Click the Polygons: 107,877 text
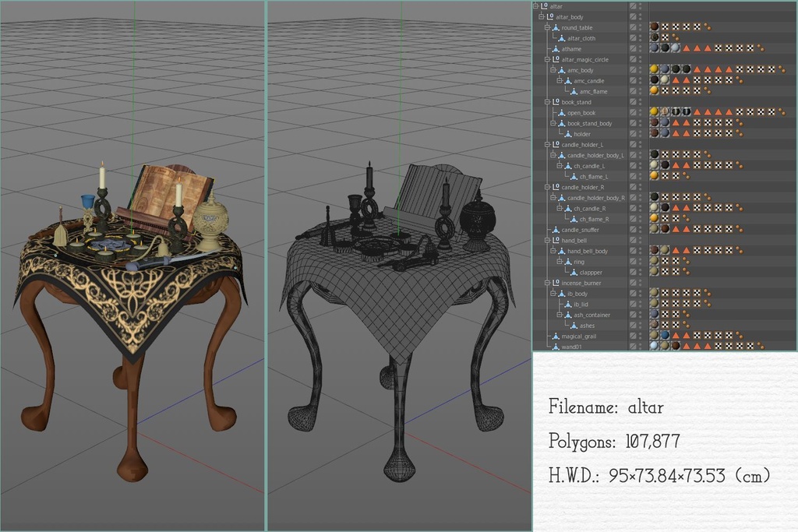This screenshot has width=798, height=532. click(614, 442)
